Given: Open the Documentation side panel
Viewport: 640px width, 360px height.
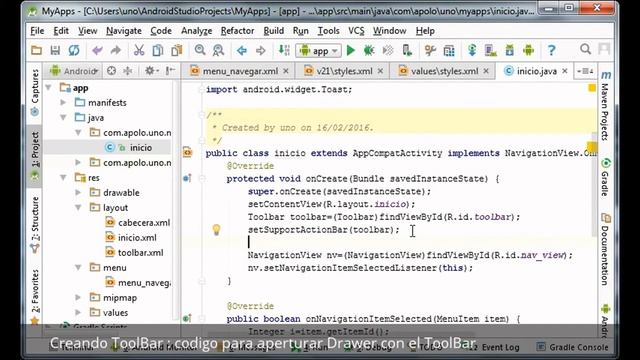Looking at the screenshot, I should [x=605, y=250].
